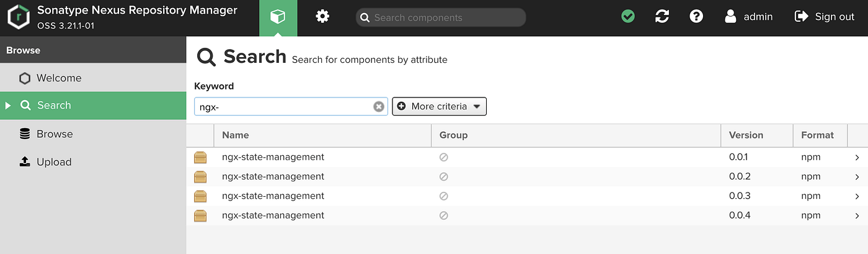Check system status via the green checkmark icon

pos(628,17)
